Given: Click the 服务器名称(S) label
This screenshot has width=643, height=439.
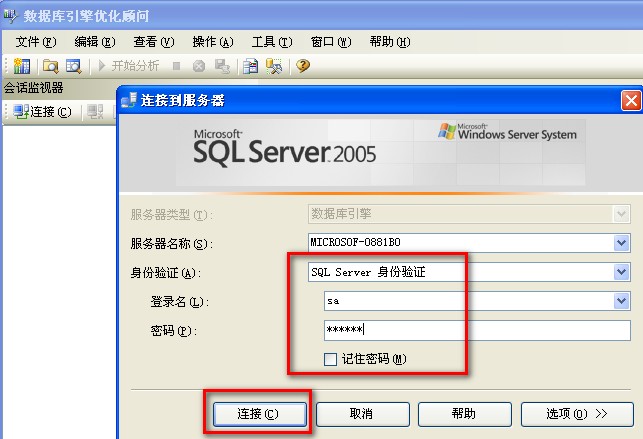Looking at the screenshot, I should (x=171, y=244).
